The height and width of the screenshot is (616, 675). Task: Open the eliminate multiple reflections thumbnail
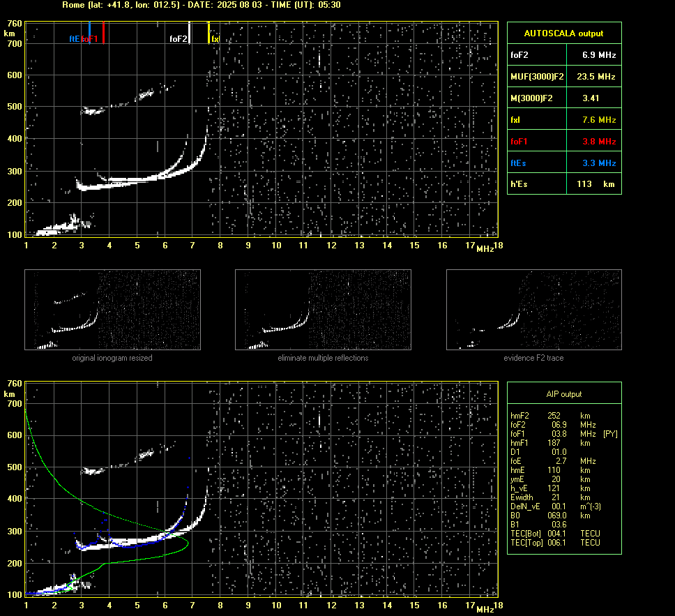[323, 310]
